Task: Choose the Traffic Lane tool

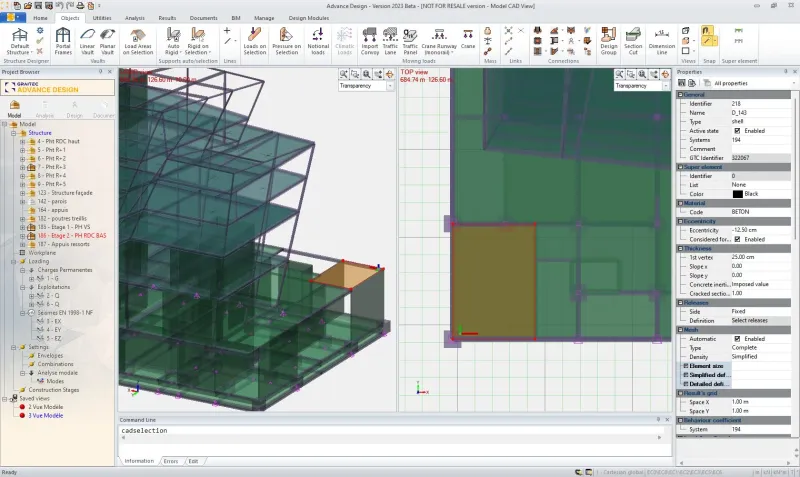Action: point(390,41)
